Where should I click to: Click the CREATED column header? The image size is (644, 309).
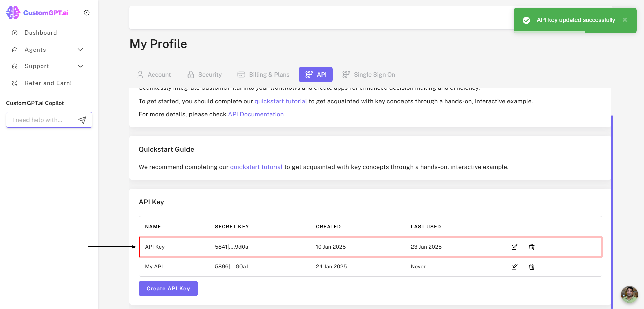(328, 227)
